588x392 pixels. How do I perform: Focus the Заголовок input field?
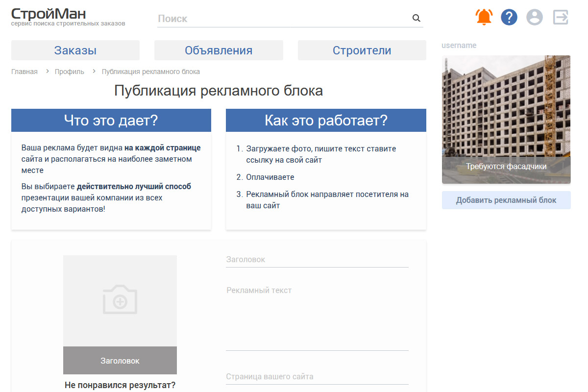(x=317, y=260)
